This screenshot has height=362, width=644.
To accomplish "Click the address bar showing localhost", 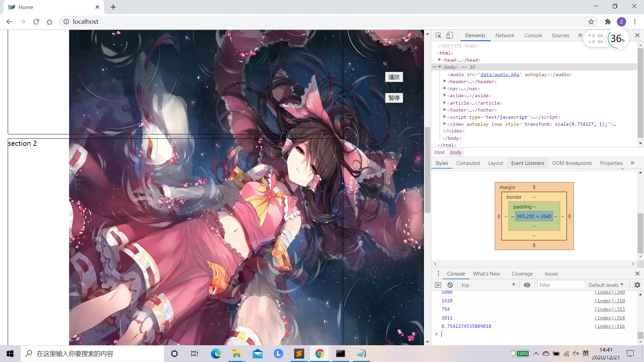I will pyautogui.click(x=322, y=21).
